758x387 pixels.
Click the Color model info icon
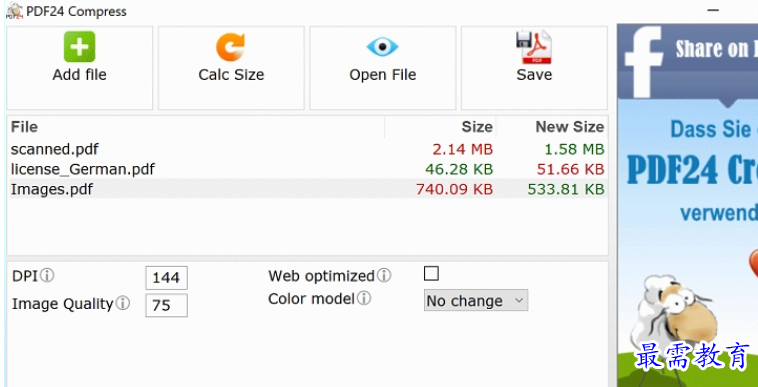pos(364,299)
